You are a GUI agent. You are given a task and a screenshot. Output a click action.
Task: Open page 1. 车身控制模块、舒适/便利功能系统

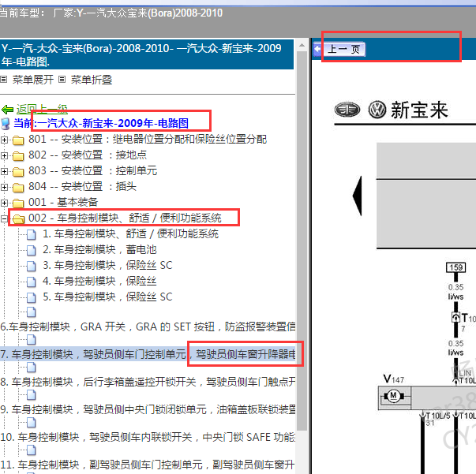click(130, 233)
